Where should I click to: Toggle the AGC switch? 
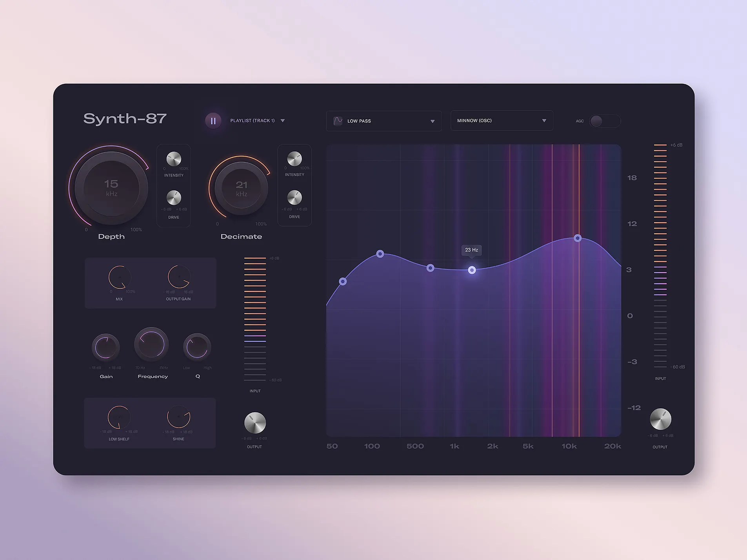[605, 121]
